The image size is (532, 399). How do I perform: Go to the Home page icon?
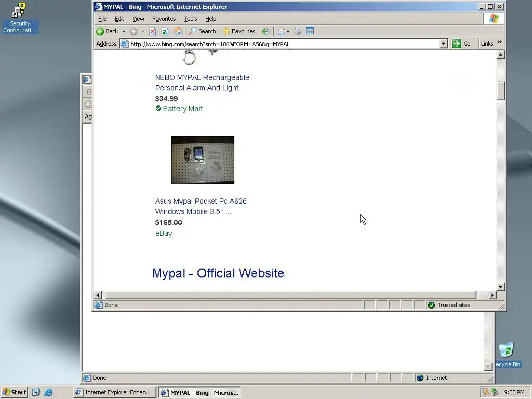178,31
